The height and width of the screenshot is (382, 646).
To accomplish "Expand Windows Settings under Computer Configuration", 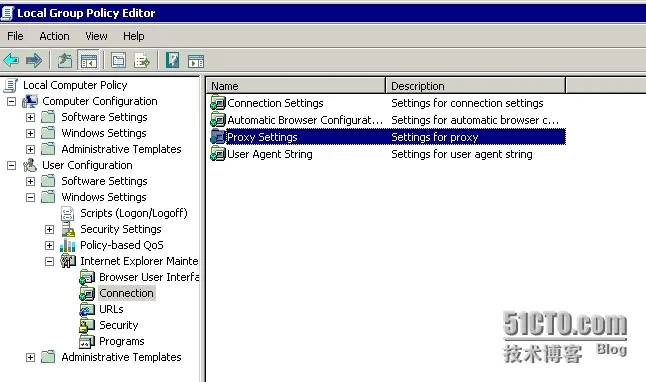I will (x=30, y=134).
